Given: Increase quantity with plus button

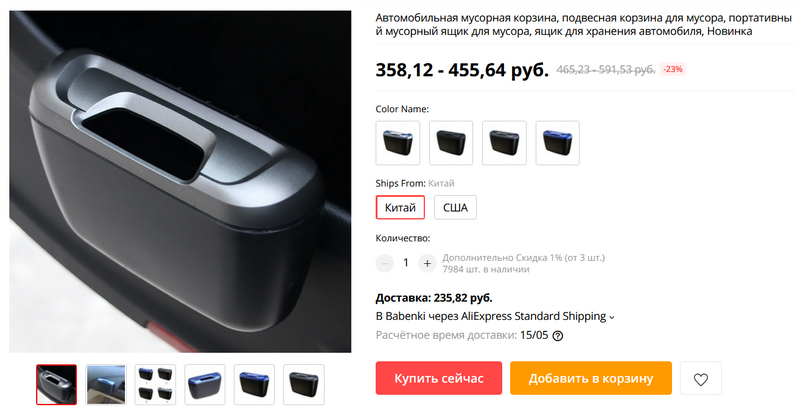Looking at the screenshot, I should (427, 263).
